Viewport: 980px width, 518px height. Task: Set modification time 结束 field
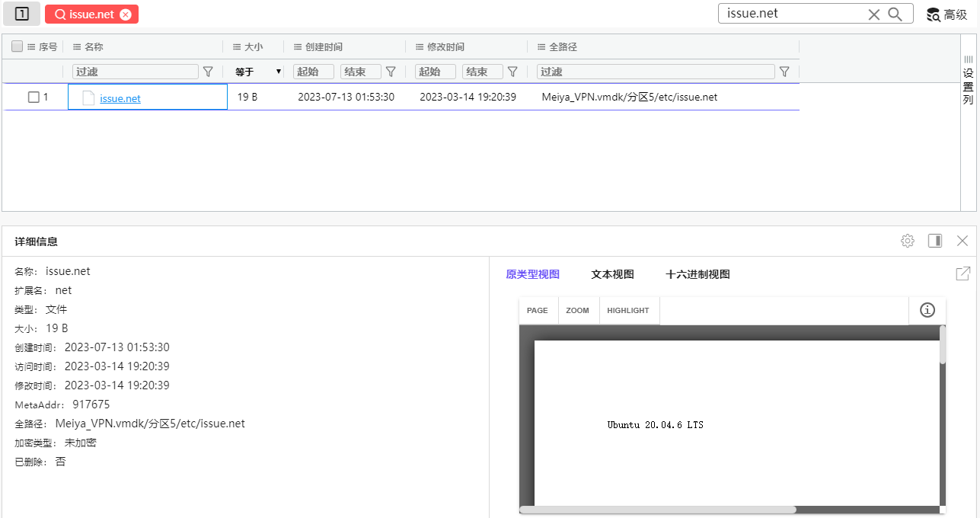tap(483, 72)
